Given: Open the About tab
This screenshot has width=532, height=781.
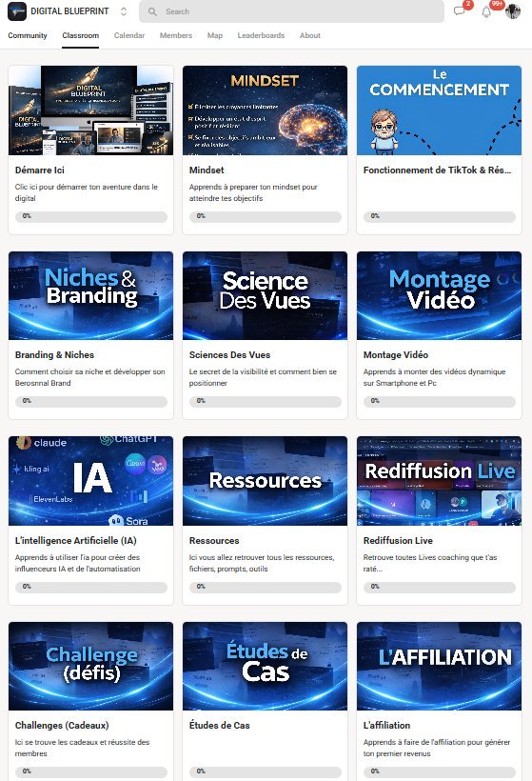Looking at the screenshot, I should point(310,35).
